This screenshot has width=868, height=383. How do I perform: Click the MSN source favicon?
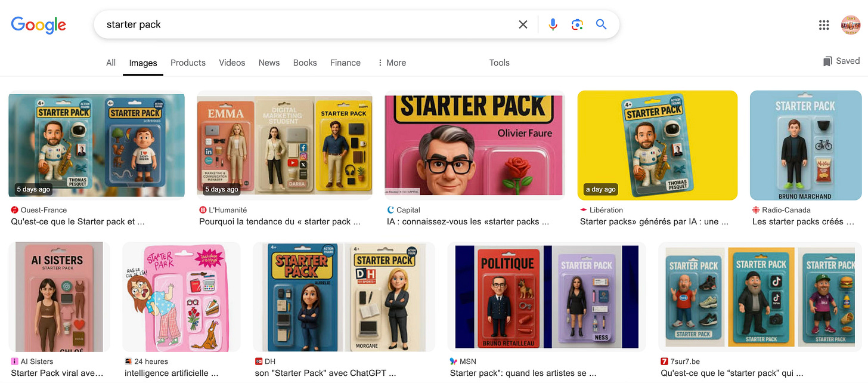click(x=454, y=362)
